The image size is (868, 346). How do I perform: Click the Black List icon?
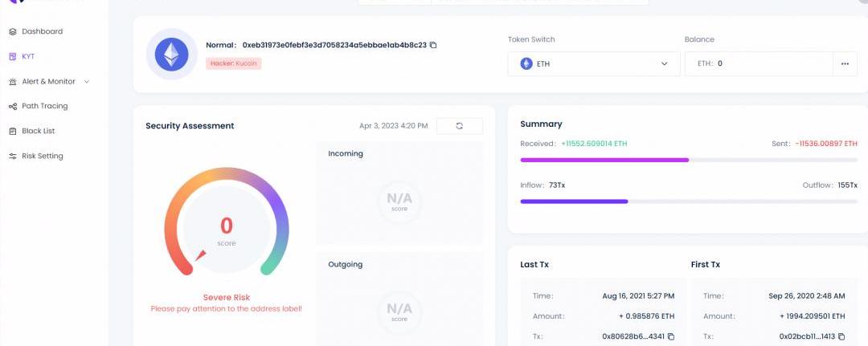13,132
